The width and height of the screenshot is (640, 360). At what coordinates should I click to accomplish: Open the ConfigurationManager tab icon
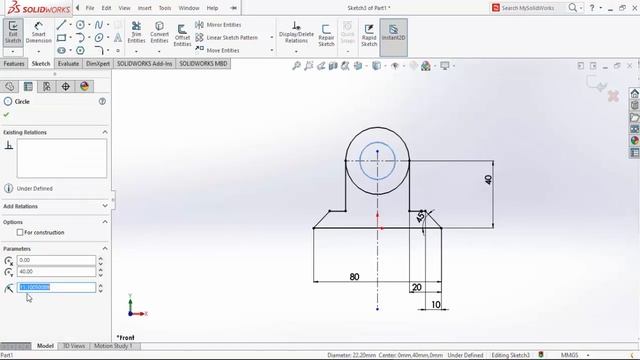(x=47, y=86)
